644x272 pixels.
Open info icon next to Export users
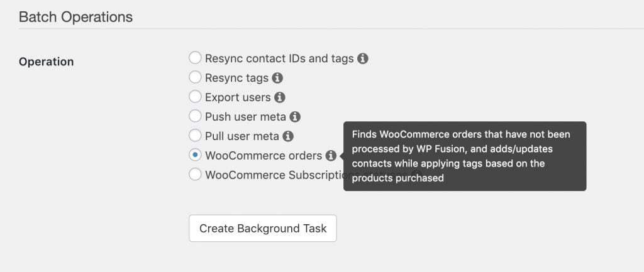[280, 97]
